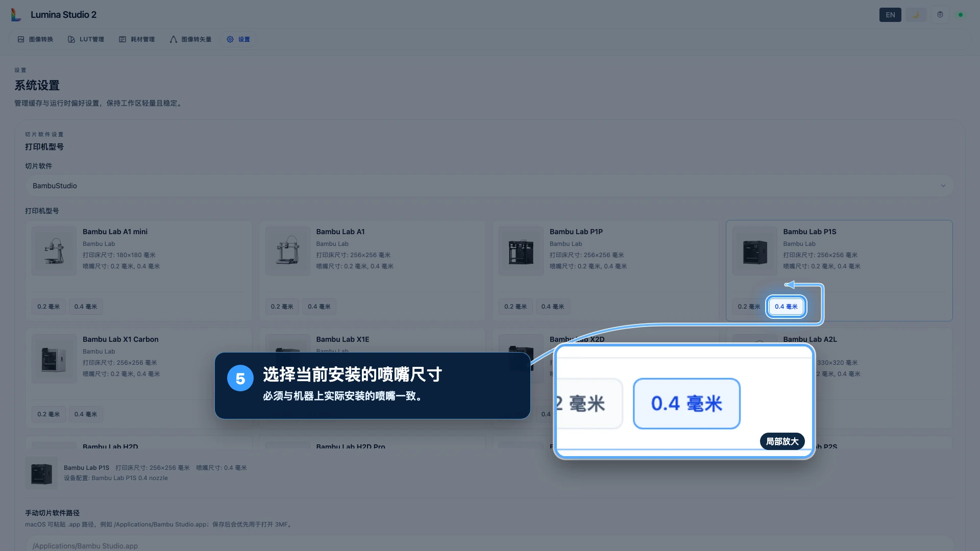Image resolution: width=980 pixels, height=551 pixels.
Task: Click the vector pen icon beside 图像转矢量
Action: point(174,39)
